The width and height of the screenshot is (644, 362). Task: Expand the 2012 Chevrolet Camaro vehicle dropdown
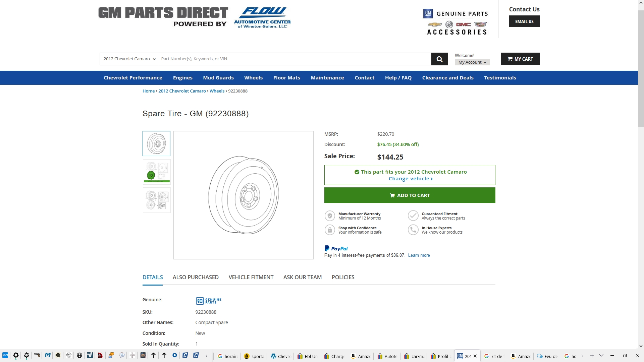(x=129, y=59)
